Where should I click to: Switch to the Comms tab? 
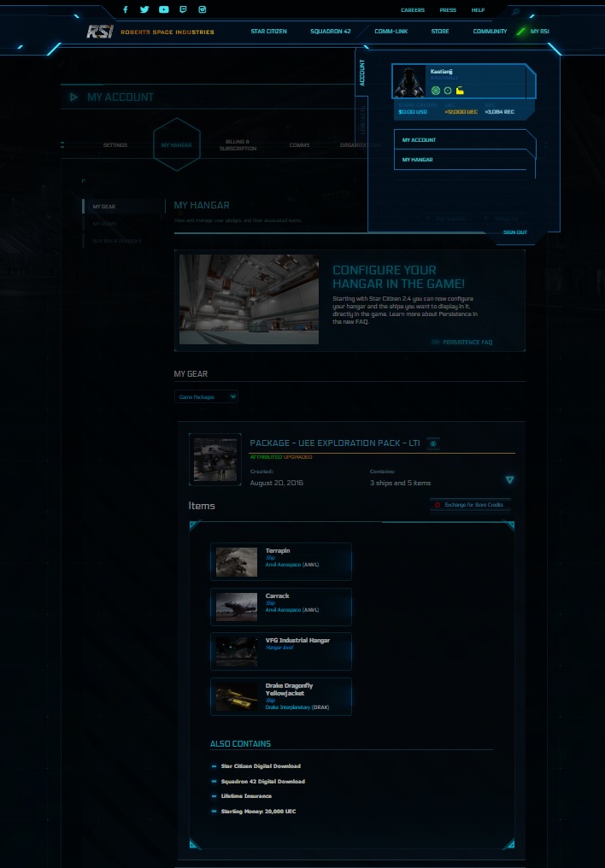click(x=299, y=145)
